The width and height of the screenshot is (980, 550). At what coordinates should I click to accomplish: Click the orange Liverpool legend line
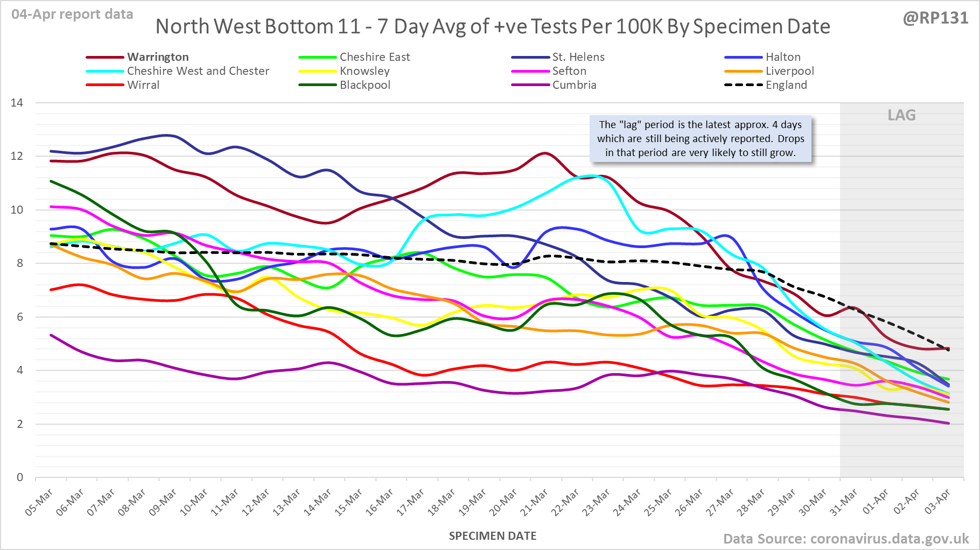(x=744, y=71)
